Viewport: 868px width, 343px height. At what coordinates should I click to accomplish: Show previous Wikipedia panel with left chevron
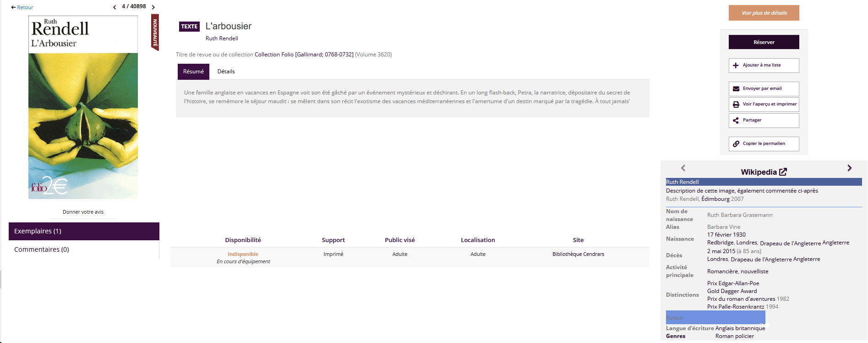click(683, 168)
